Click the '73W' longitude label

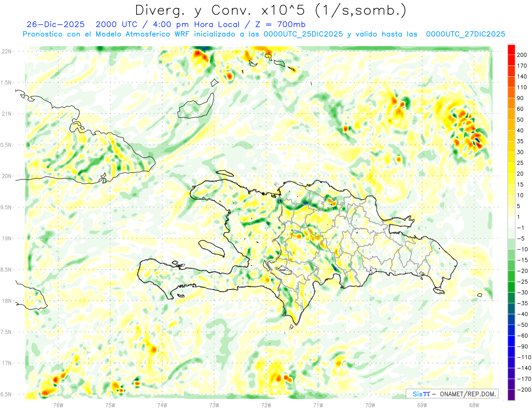coord(214,405)
